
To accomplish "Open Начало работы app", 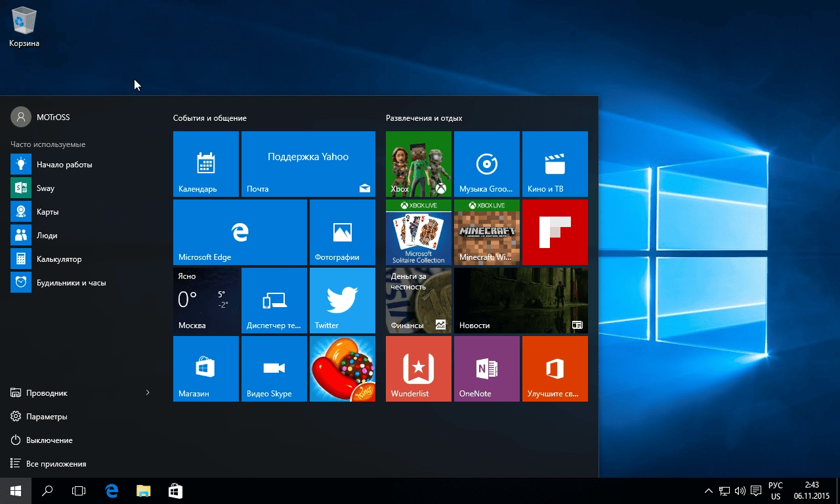I will (81, 165).
